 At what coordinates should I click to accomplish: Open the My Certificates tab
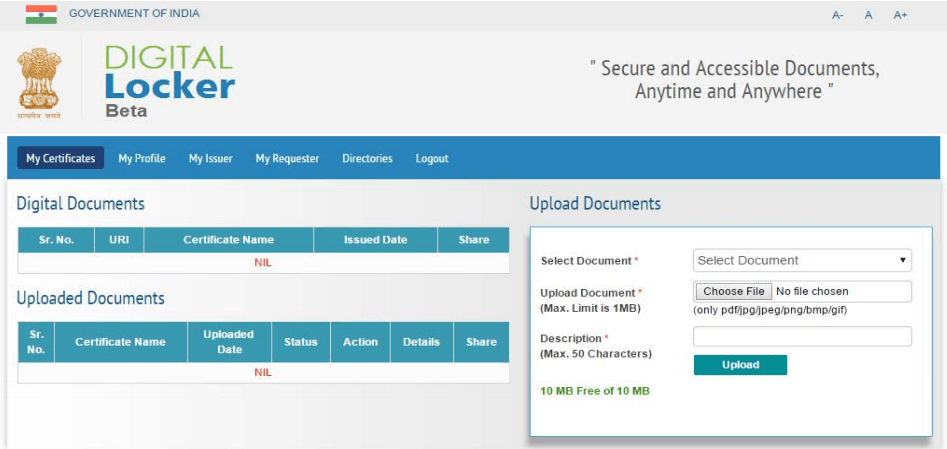(x=60, y=158)
